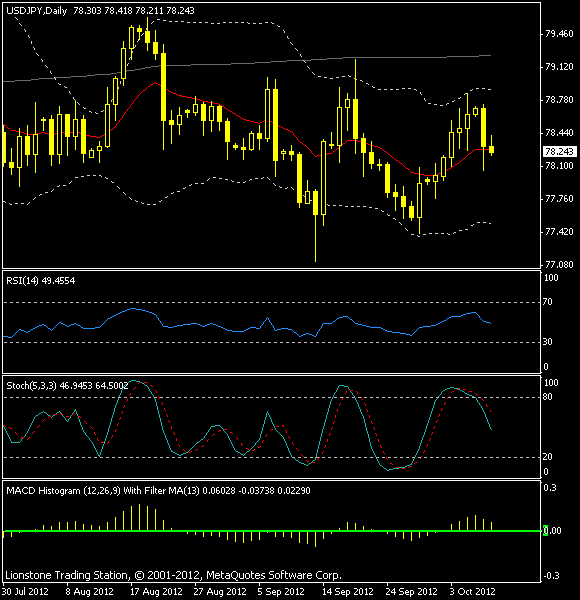
Task: Click the Lionstone Trading Station copyright text
Action: [173, 575]
